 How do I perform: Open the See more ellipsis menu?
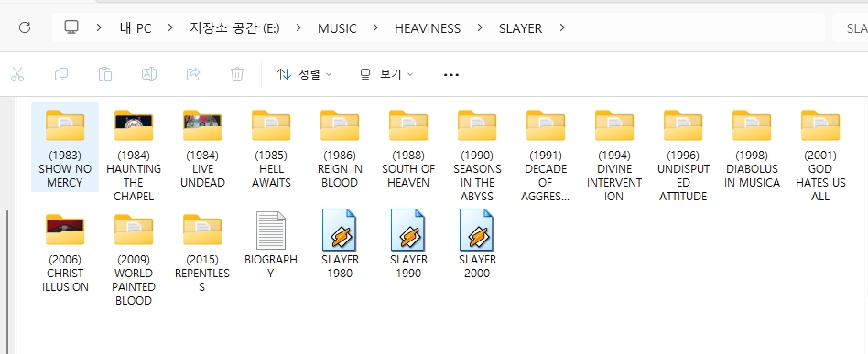[x=451, y=75]
